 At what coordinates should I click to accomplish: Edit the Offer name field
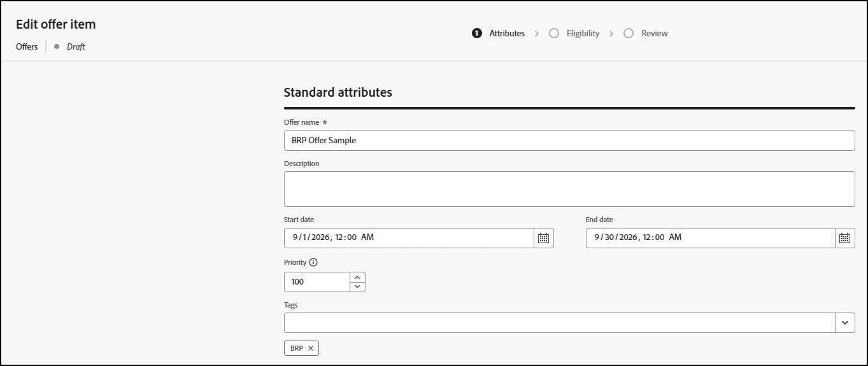coord(569,141)
